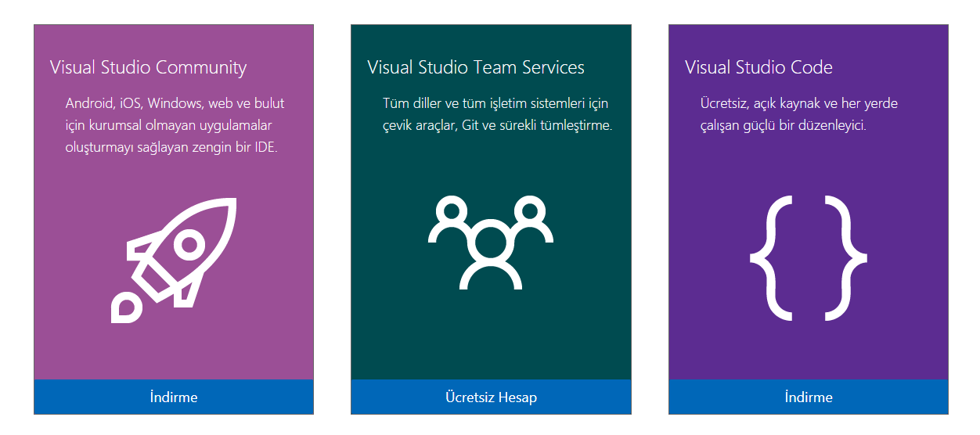Click the Ücretsiz Hesap button
Image resolution: width=980 pixels, height=435 pixels.
click(491, 397)
